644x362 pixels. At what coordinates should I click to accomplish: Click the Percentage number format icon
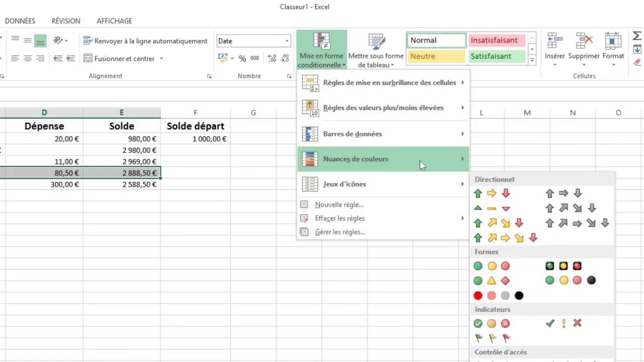pyautogui.click(x=243, y=58)
